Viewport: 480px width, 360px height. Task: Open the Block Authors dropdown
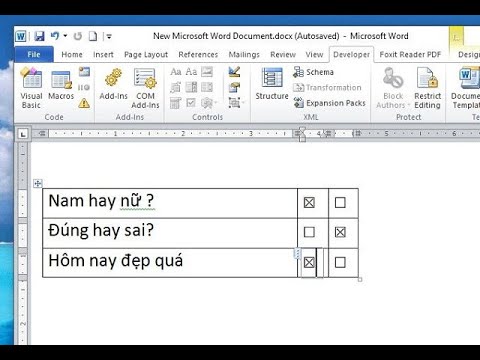[x=393, y=88]
